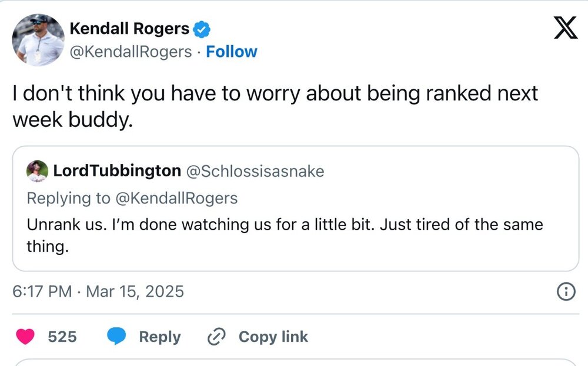
Task: Click the chain link copy icon
Action: [x=217, y=337]
